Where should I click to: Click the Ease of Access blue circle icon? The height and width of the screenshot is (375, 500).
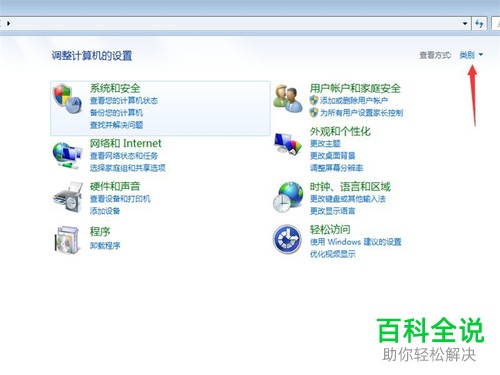pos(287,239)
